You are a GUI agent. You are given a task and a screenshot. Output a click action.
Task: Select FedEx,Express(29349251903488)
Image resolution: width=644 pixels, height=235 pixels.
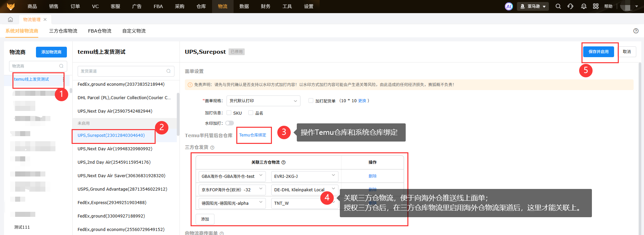tap(112, 203)
